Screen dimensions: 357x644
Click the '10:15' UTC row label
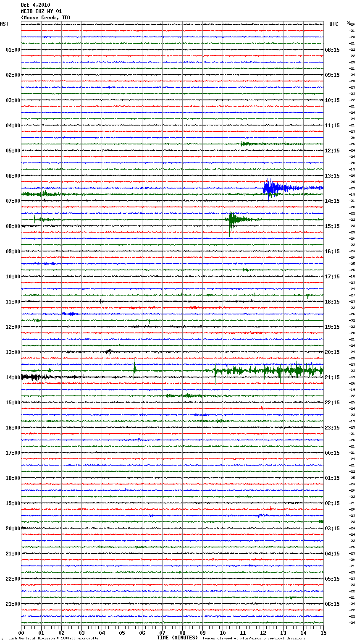click(x=332, y=100)
